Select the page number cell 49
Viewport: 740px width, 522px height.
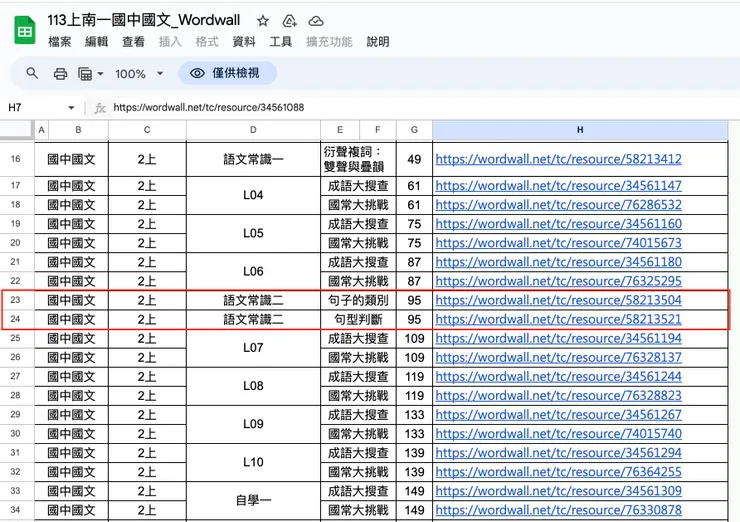click(414, 159)
